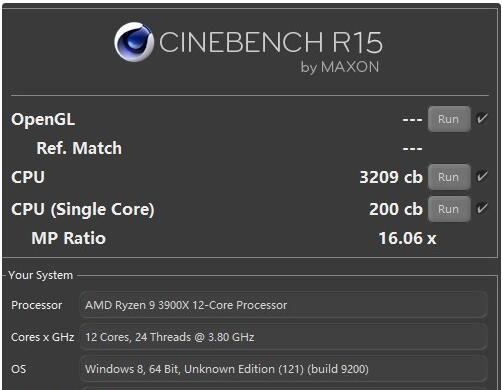Toggle the CPU test checkmark
503x390 pixels.
(x=482, y=176)
